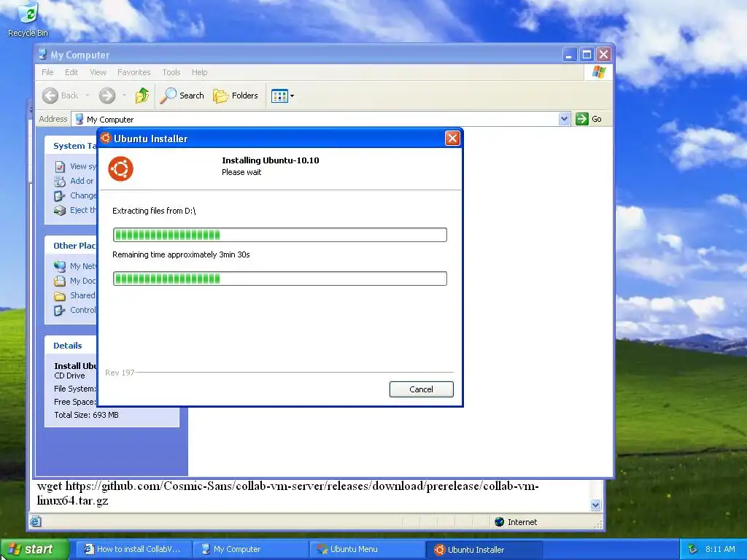Switch to My Computer taskbar item
This screenshot has width=747, height=560.
pyautogui.click(x=251, y=550)
